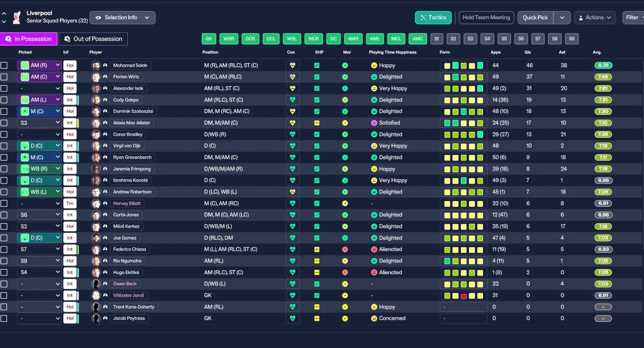Switch to Out of Possession tab

[93, 39]
